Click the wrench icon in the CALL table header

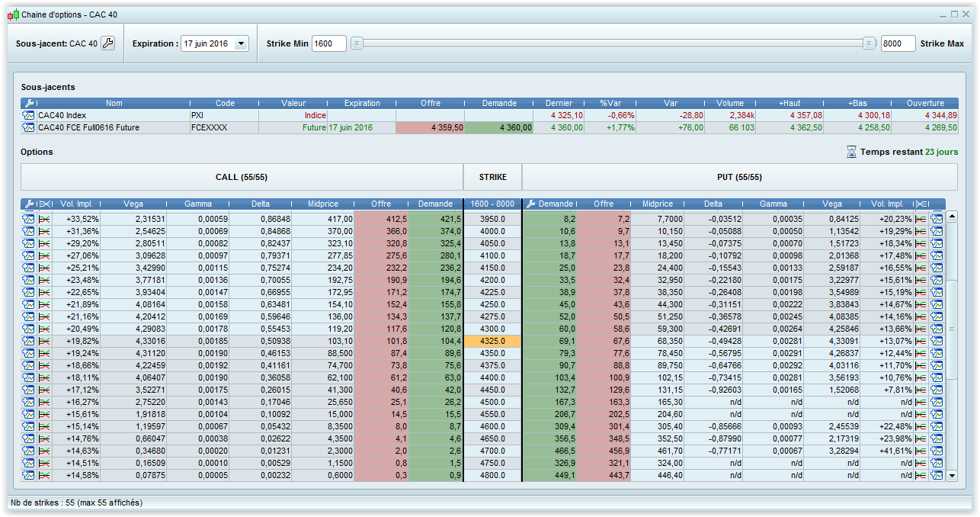click(28, 204)
